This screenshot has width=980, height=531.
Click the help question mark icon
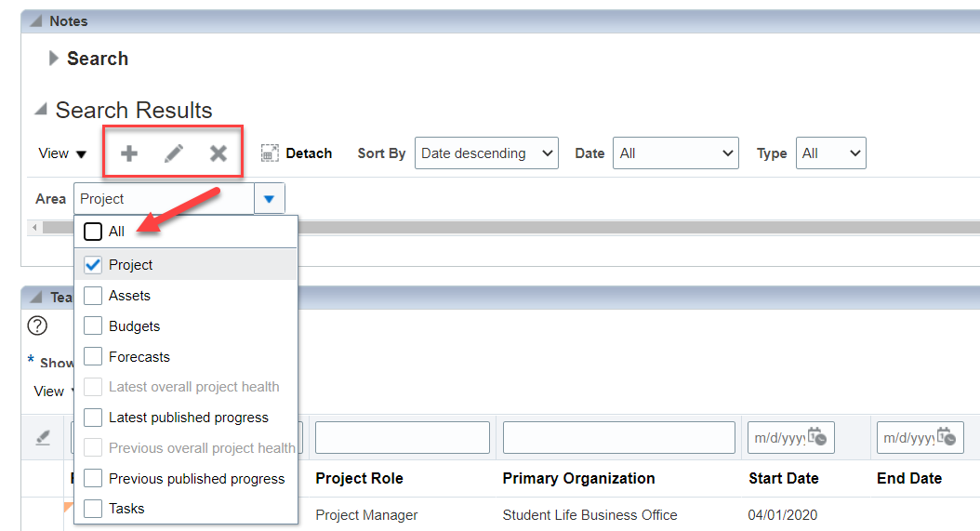coord(37,325)
